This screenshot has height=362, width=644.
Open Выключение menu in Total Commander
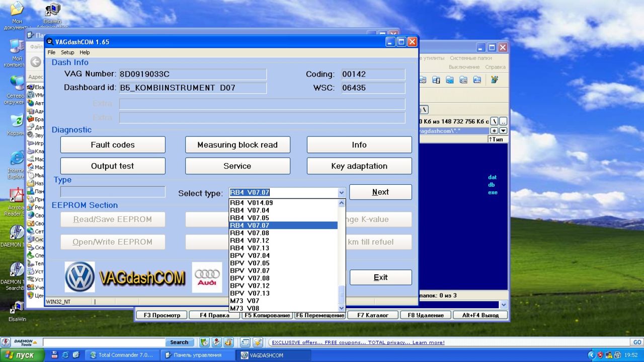[464, 67]
